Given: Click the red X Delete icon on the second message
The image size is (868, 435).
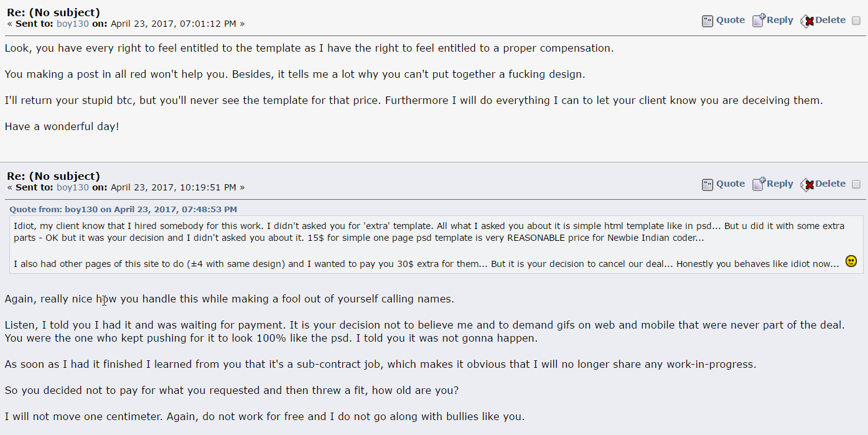Looking at the screenshot, I should [807, 184].
